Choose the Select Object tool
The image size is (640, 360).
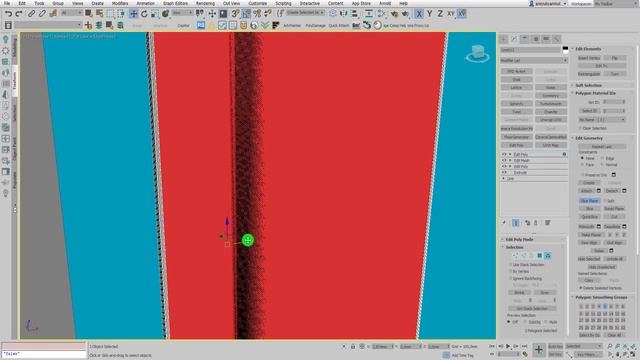click(89, 14)
